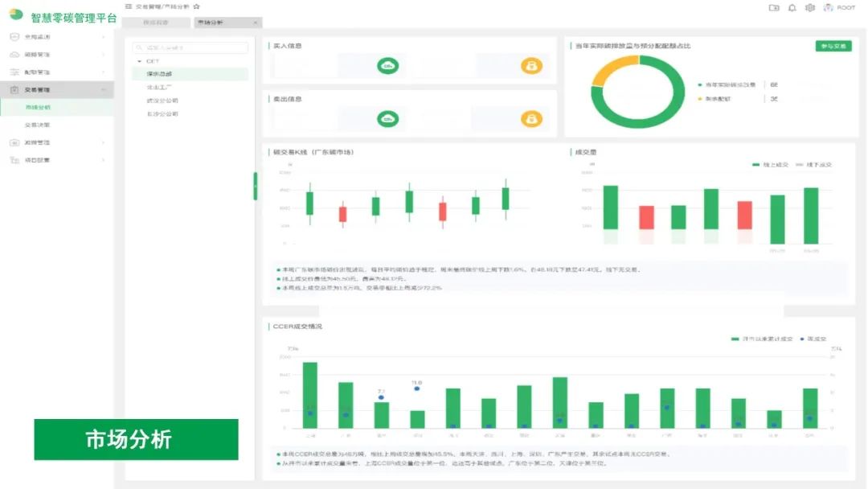The height and width of the screenshot is (489, 868).
Task: Click the folder icon in top bar
Action: [774, 8]
